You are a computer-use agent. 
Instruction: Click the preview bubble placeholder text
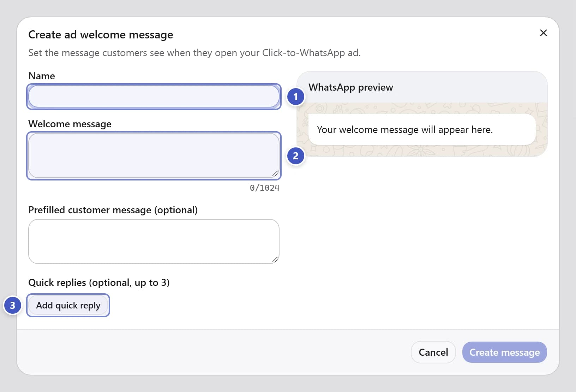click(x=404, y=130)
